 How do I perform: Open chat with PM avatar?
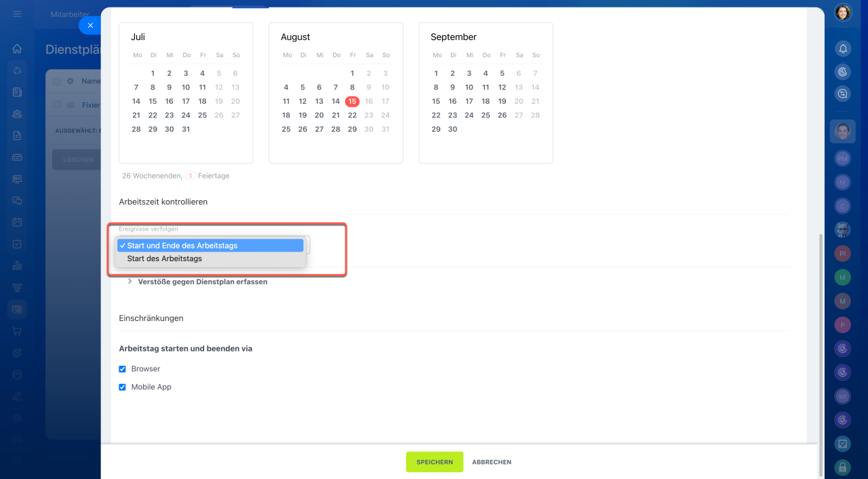pyautogui.click(x=843, y=158)
